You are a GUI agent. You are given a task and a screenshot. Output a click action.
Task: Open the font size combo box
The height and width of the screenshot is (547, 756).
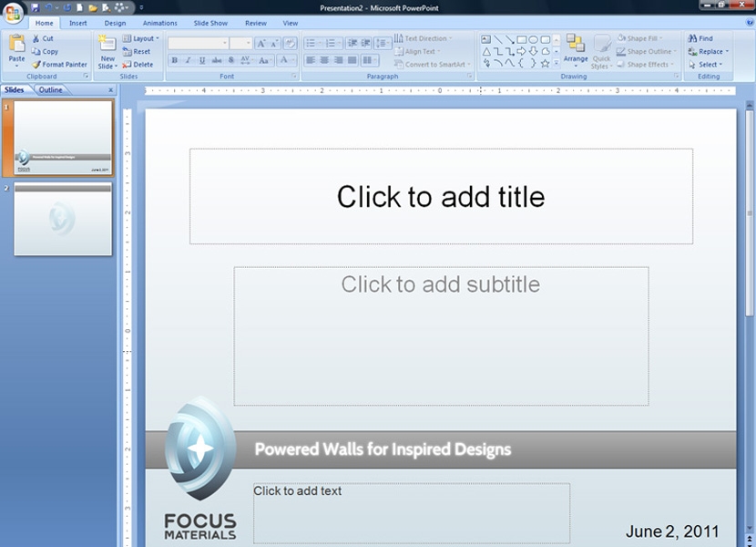tap(240, 44)
